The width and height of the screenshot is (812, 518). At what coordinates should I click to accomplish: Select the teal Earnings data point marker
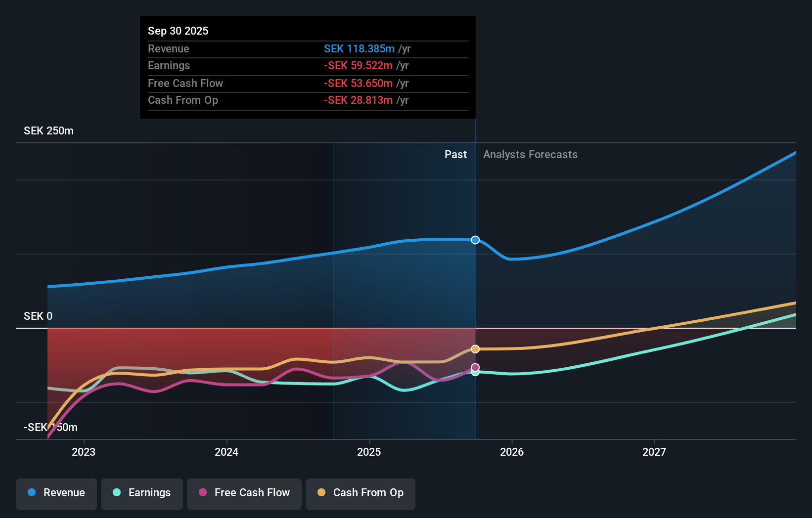pos(475,373)
